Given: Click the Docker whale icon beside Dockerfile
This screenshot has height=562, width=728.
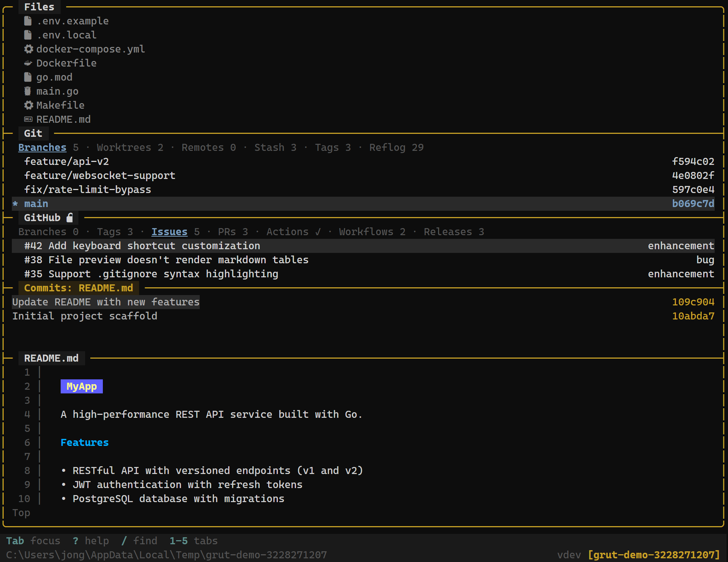Looking at the screenshot, I should (28, 63).
